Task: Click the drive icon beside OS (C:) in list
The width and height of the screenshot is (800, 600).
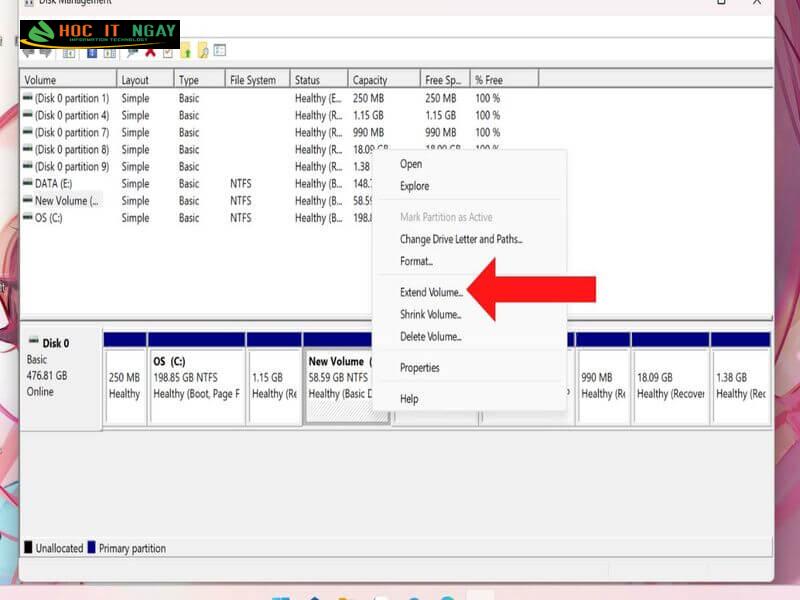Action: point(28,217)
